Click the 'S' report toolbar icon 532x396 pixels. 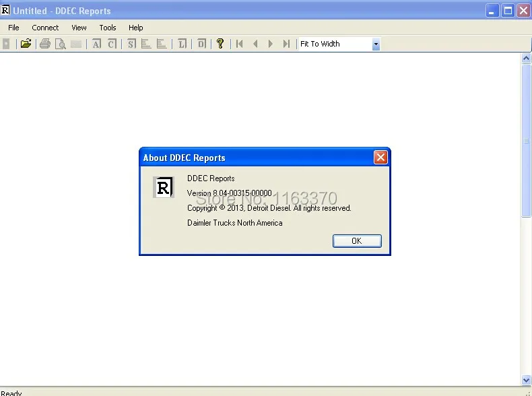[131, 44]
